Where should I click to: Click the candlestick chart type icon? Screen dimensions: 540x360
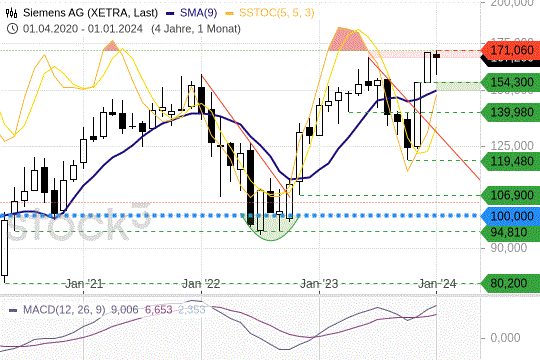click(x=11, y=13)
